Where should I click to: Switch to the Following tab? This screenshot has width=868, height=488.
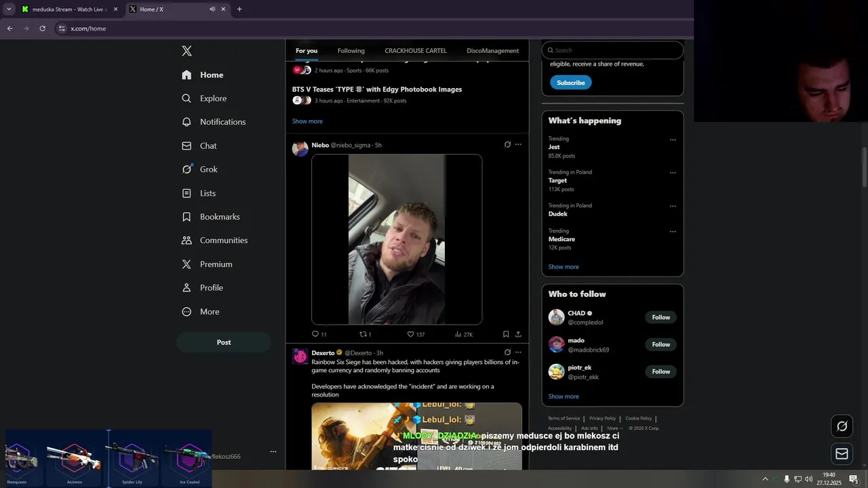pos(351,51)
